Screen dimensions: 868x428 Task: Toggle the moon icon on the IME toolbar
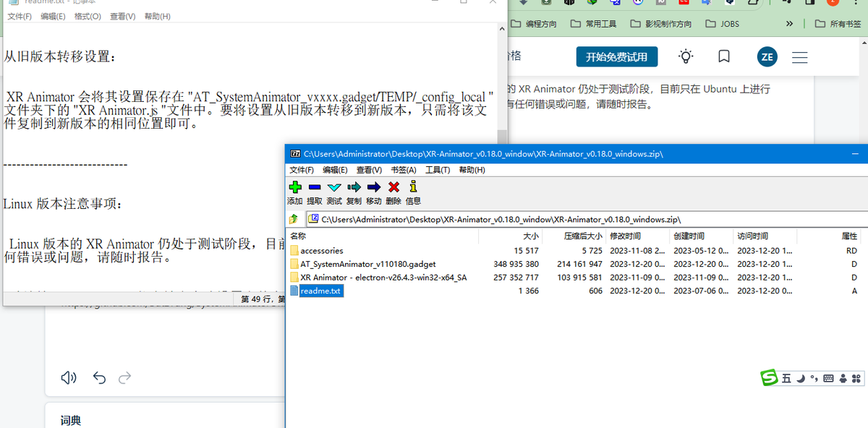tap(801, 378)
